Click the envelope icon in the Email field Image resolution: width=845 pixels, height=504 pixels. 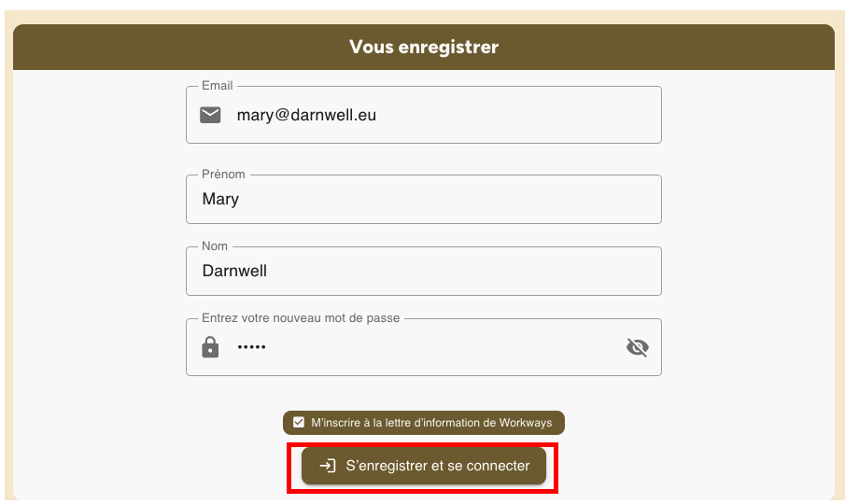pos(210,115)
